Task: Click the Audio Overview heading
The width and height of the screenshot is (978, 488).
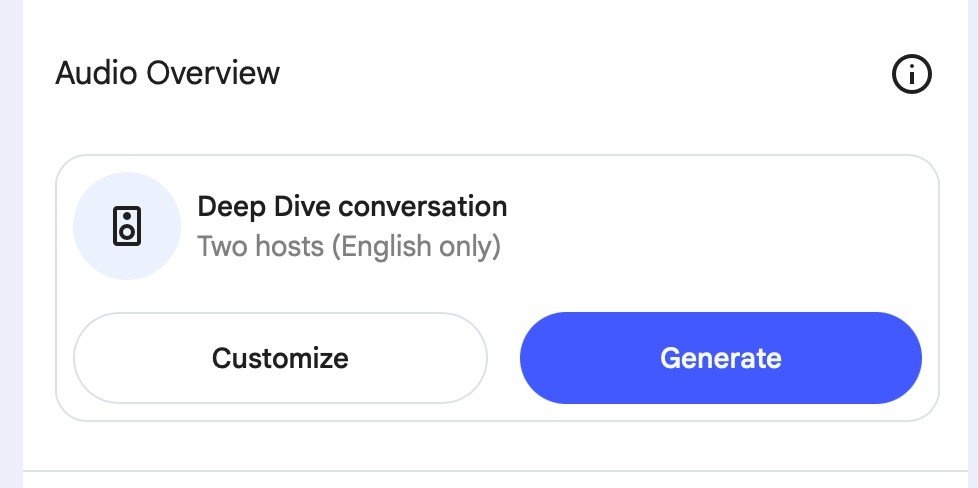Action: click(168, 73)
